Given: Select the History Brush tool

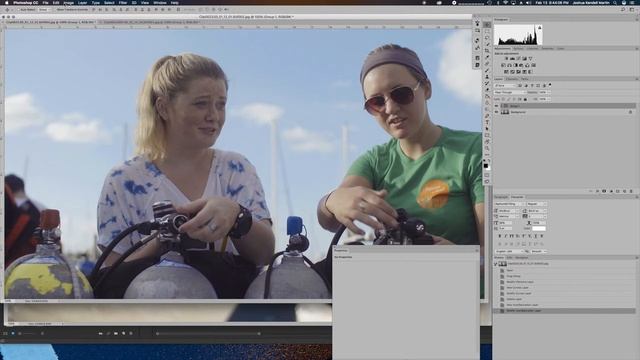Looking at the screenshot, I should point(487,83).
